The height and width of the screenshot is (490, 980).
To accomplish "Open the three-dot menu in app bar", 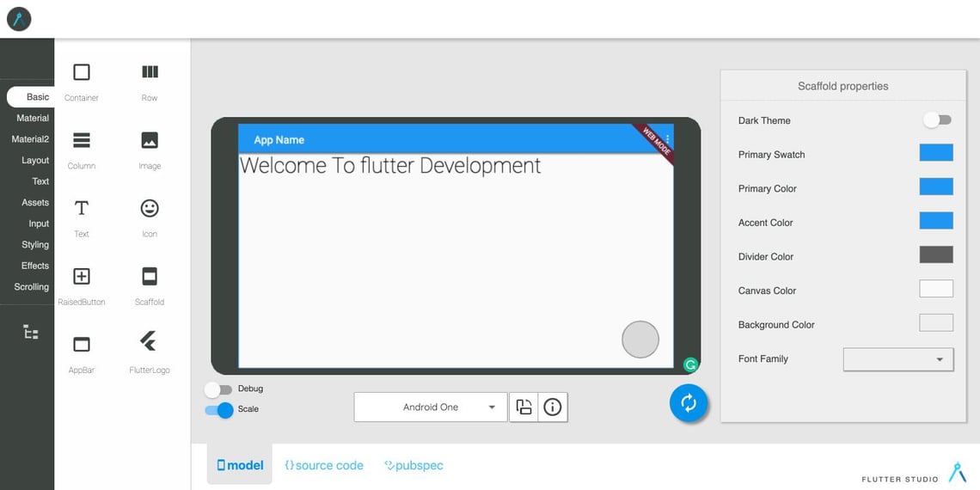I will [667, 138].
